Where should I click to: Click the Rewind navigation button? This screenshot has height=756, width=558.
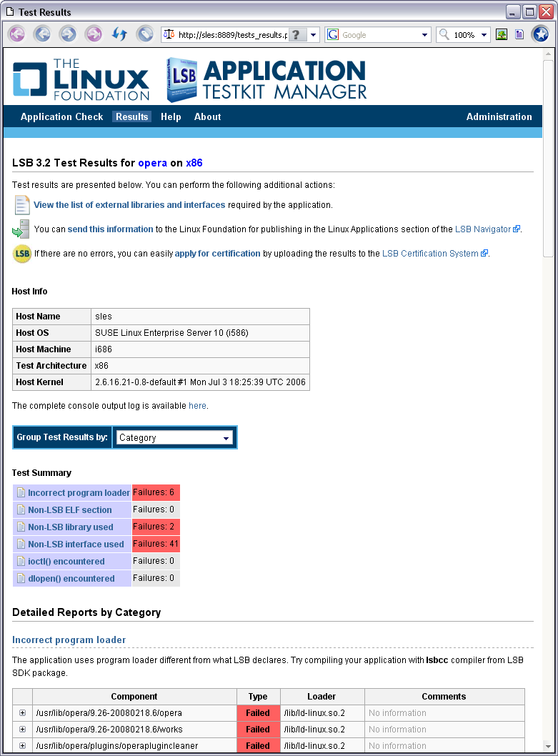(x=17, y=34)
